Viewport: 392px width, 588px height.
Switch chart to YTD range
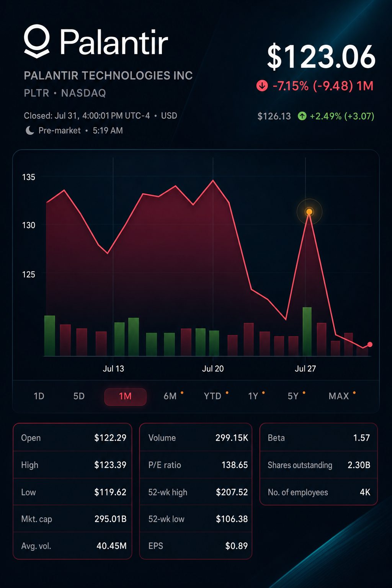click(212, 396)
